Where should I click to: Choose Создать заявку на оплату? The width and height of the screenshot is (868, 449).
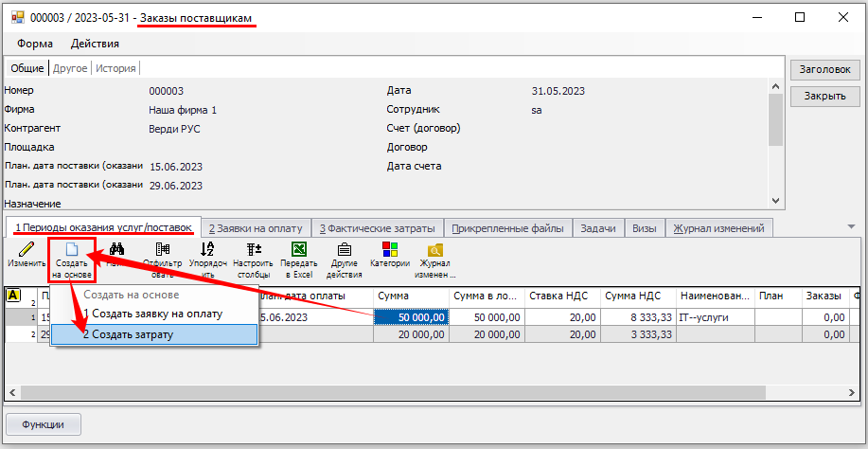pyautogui.click(x=151, y=314)
